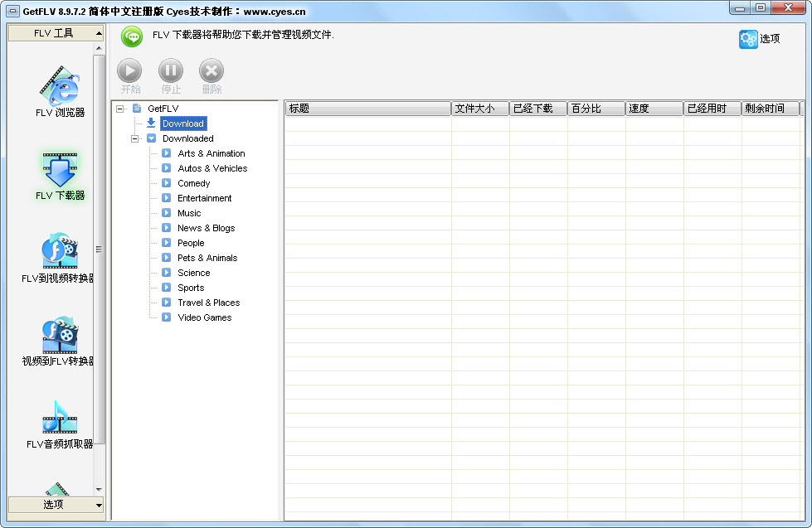The width and height of the screenshot is (812, 528).
Task: Sort by 标题 column header
Action: (x=367, y=109)
